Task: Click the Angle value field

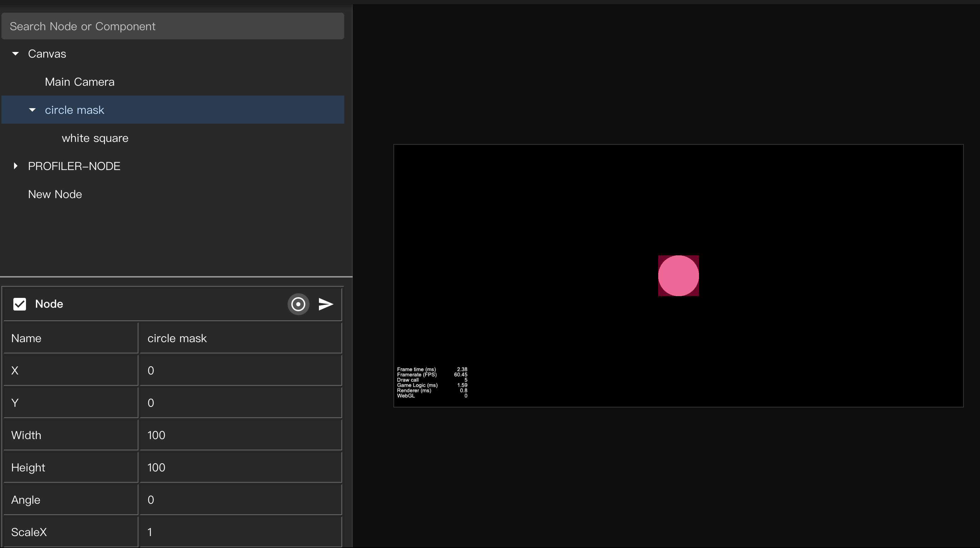Action: 241,500
